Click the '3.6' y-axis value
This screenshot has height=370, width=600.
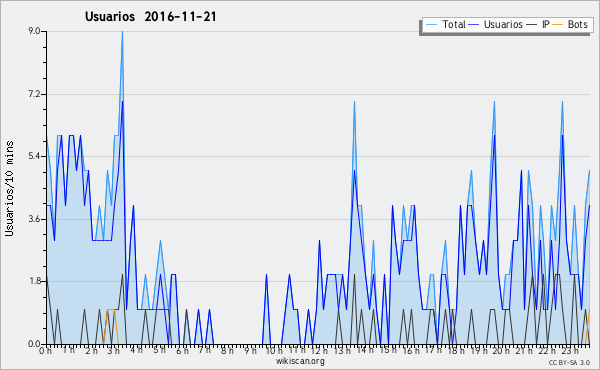click(34, 219)
